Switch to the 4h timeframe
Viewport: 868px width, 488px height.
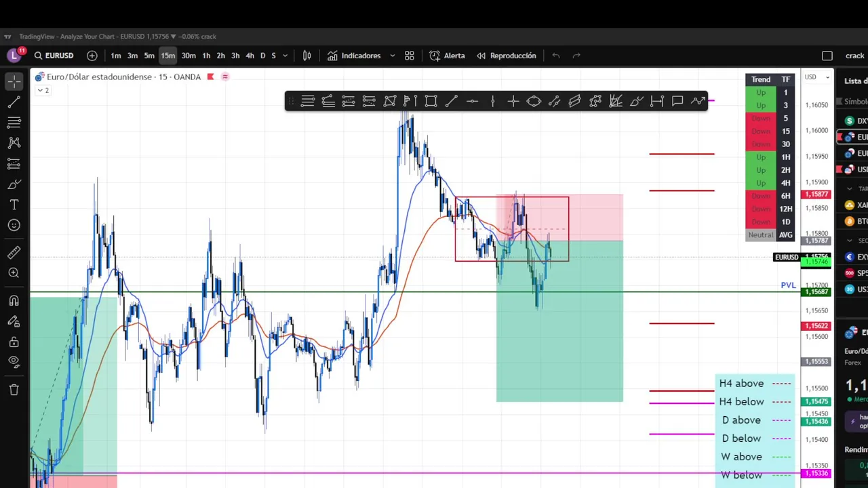tap(250, 56)
